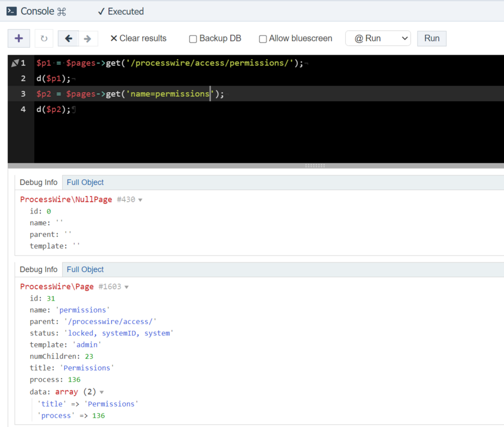This screenshot has width=504, height=427.
Task: Collapse the NullPage #430 object dump
Action: 140,200
